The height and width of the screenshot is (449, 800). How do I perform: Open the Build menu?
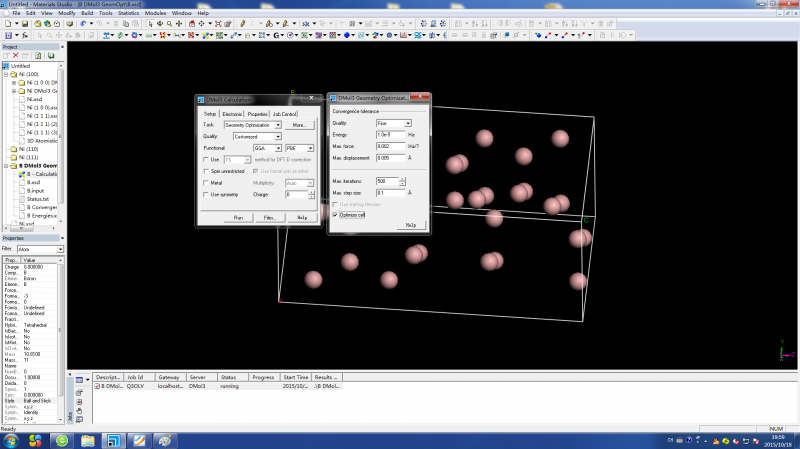click(x=87, y=13)
